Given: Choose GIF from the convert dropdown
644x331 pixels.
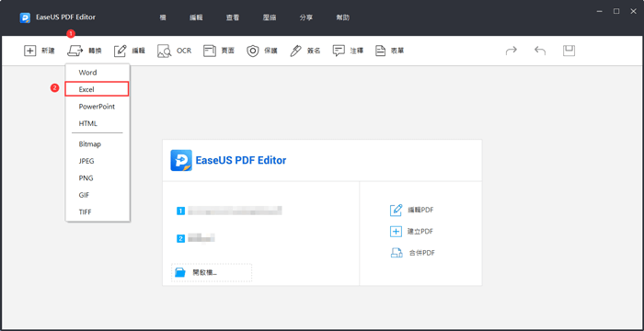Looking at the screenshot, I should tap(98, 195).
